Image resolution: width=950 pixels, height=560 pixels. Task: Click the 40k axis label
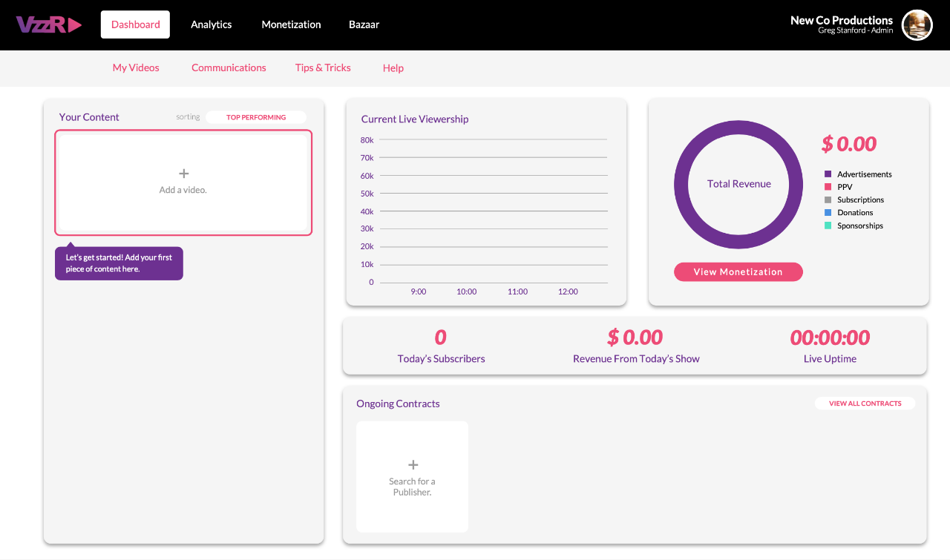(x=367, y=211)
